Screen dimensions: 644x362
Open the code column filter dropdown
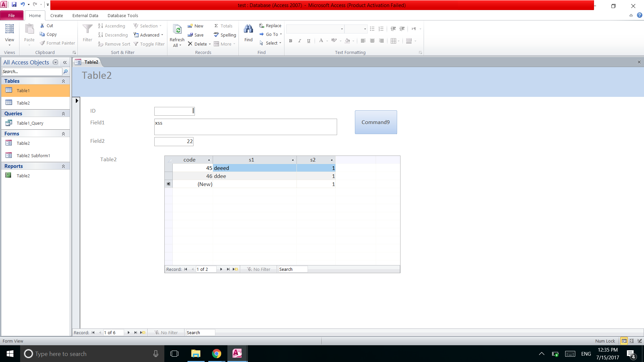(209, 160)
